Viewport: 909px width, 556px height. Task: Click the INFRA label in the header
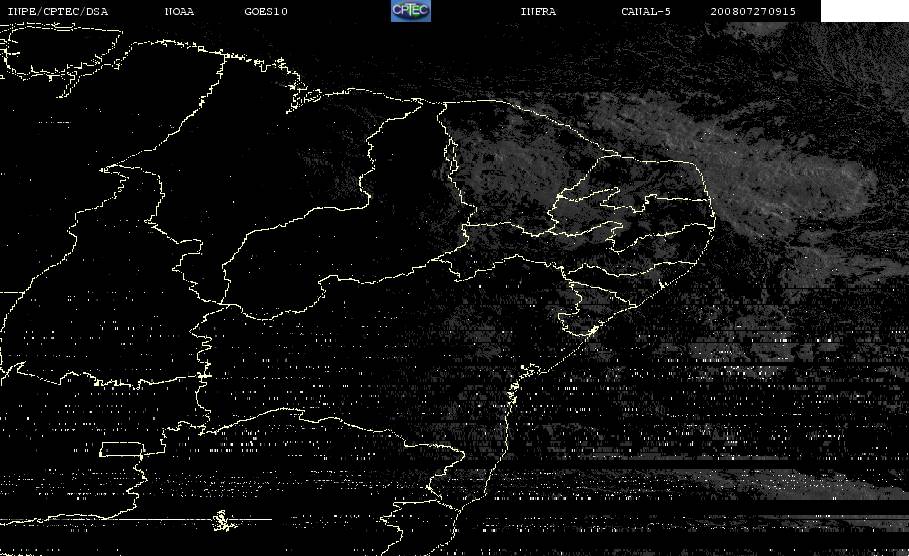pyautogui.click(x=538, y=11)
